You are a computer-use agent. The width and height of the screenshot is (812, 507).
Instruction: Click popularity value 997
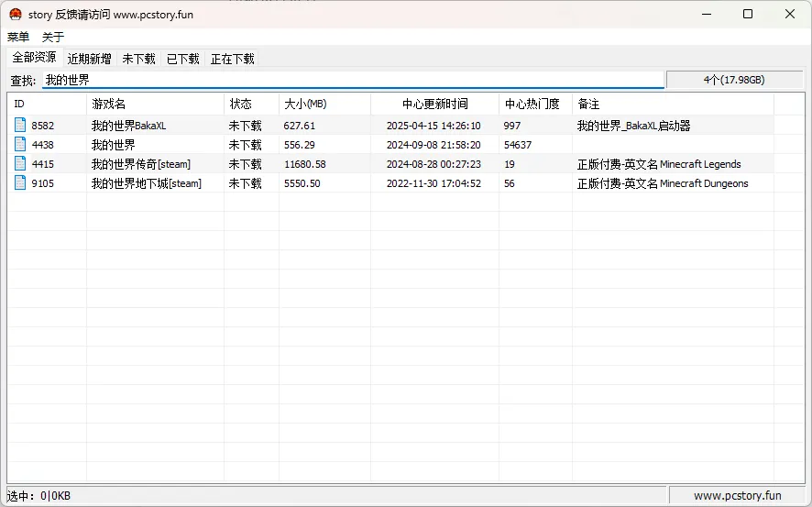[x=511, y=126]
